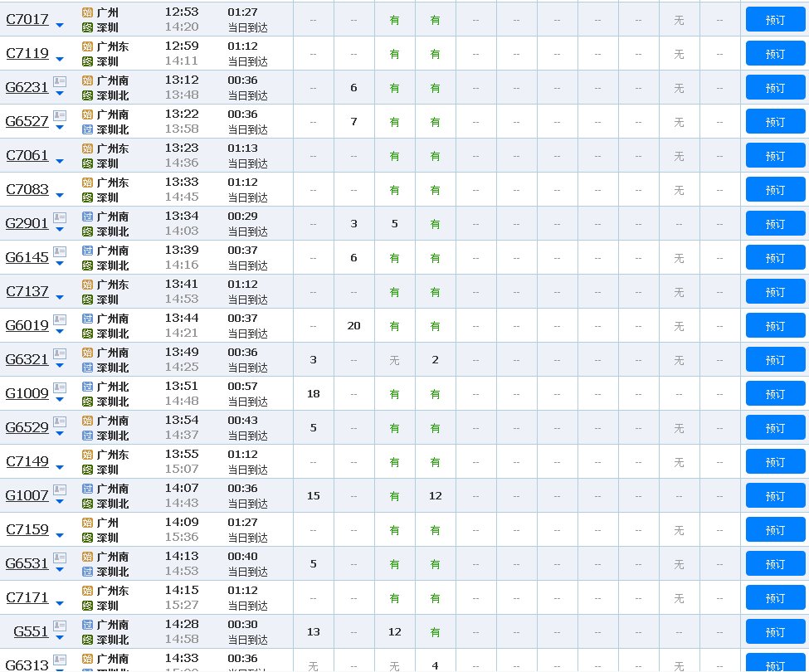Expand the dropdown arrow under G6145
809x672 pixels.
point(60,263)
